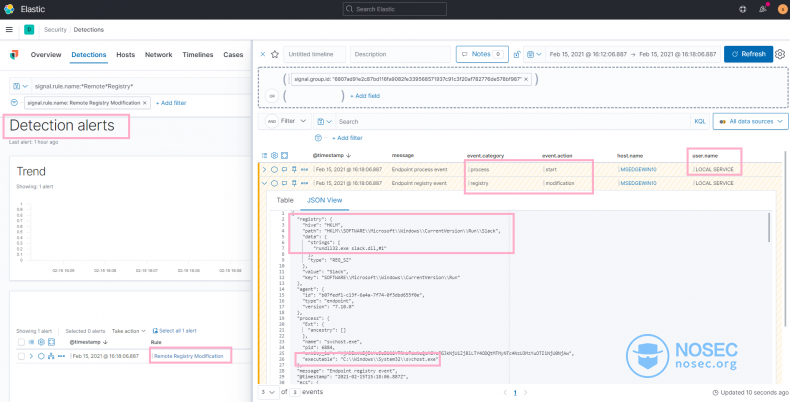Open the AND Filter dropdown

click(293, 121)
